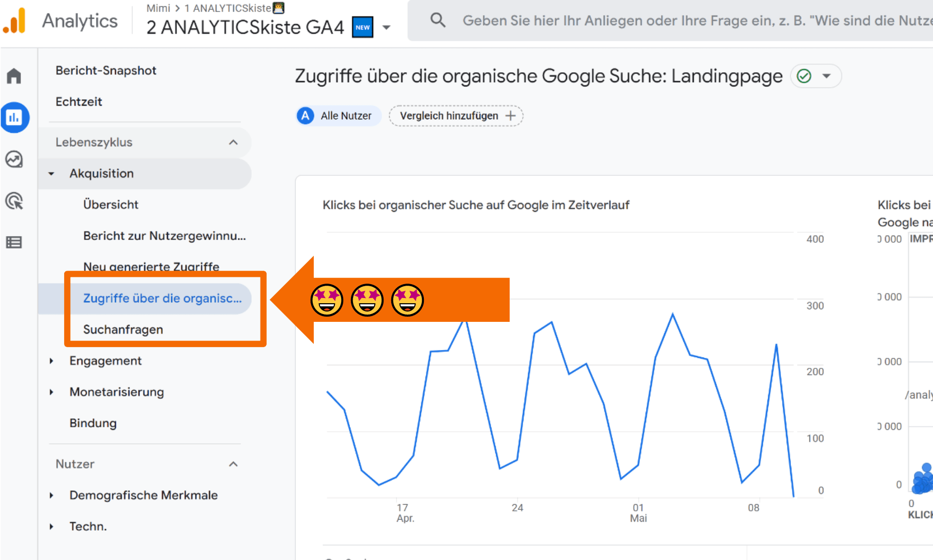Switch to the Echtzeit report
Viewport: 933px width, 560px height.
coord(79,102)
